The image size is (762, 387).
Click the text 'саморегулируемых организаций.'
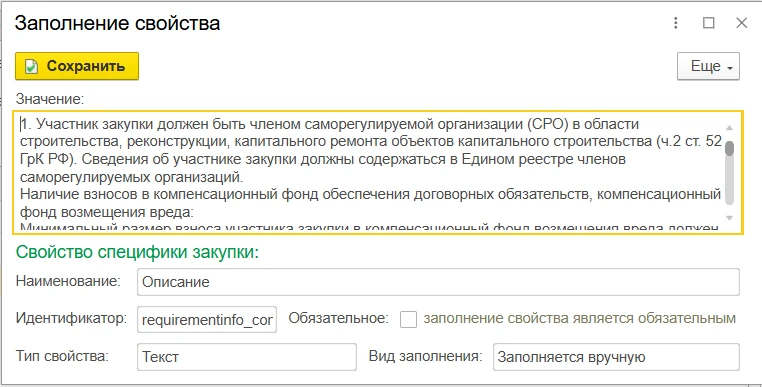pos(131,176)
